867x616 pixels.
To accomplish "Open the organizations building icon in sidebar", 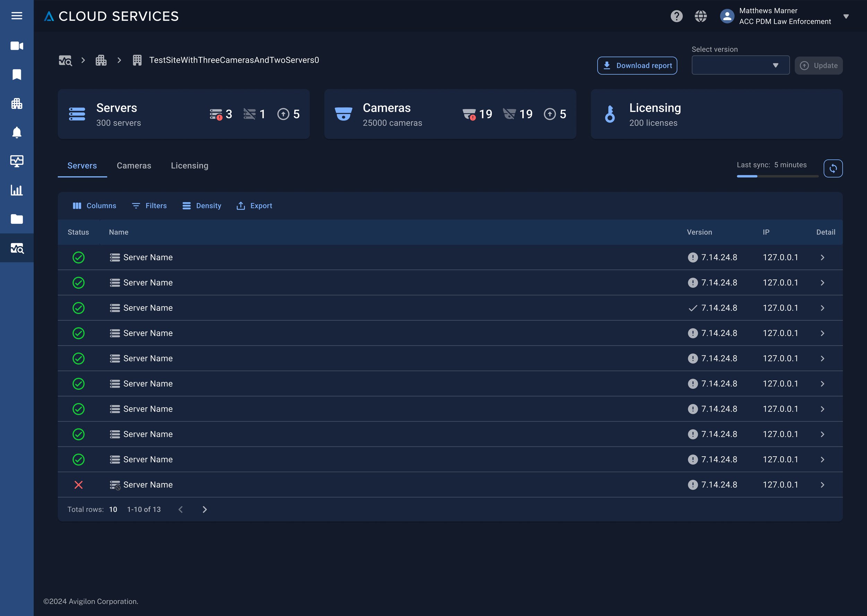I will click(17, 103).
